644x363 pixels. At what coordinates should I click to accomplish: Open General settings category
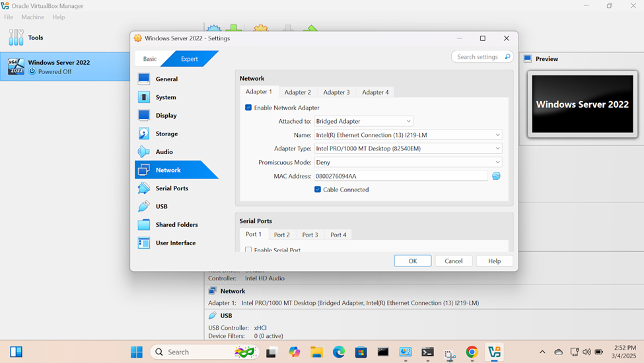pyautogui.click(x=176, y=79)
